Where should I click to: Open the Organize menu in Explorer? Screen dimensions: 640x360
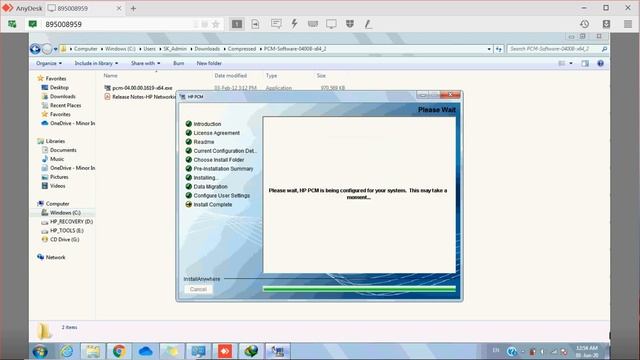(49, 63)
